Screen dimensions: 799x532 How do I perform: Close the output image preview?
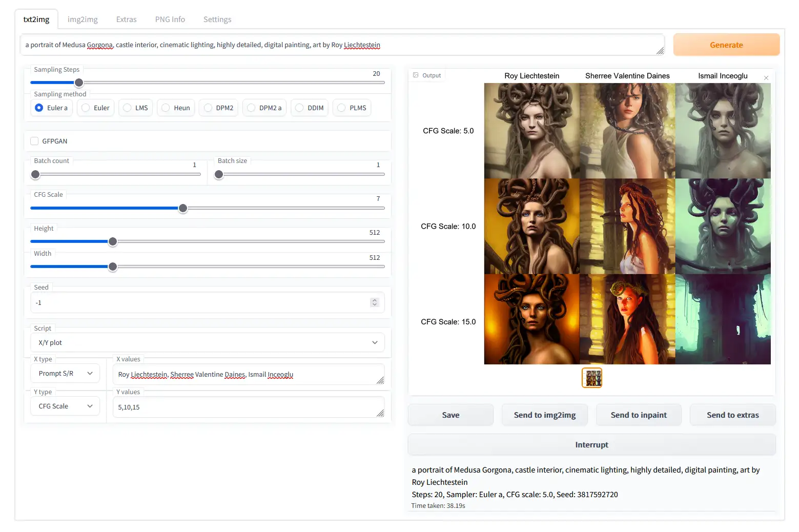tap(766, 78)
